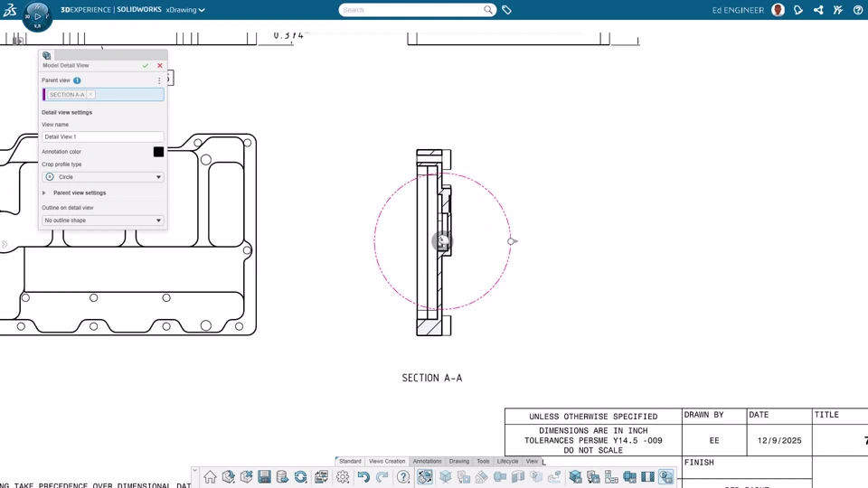The height and width of the screenshot is (488, 868).
Task: Click the highlighted detail view icon
Action: (666, 477)
